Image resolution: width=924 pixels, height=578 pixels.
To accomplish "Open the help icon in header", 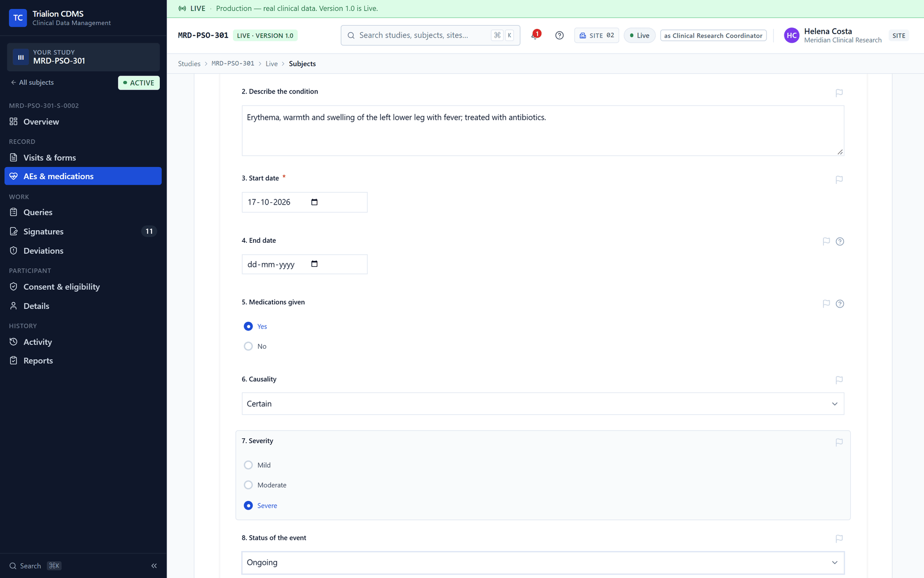I will click(559, 35).
